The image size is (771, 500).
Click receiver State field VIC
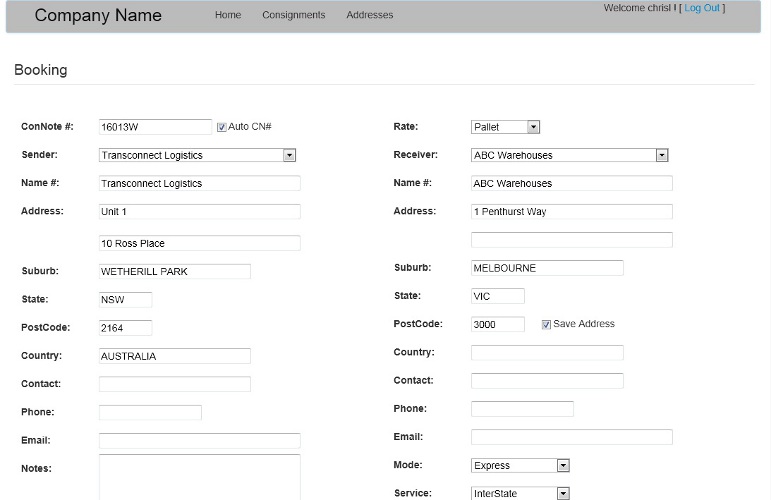(498, 296)
